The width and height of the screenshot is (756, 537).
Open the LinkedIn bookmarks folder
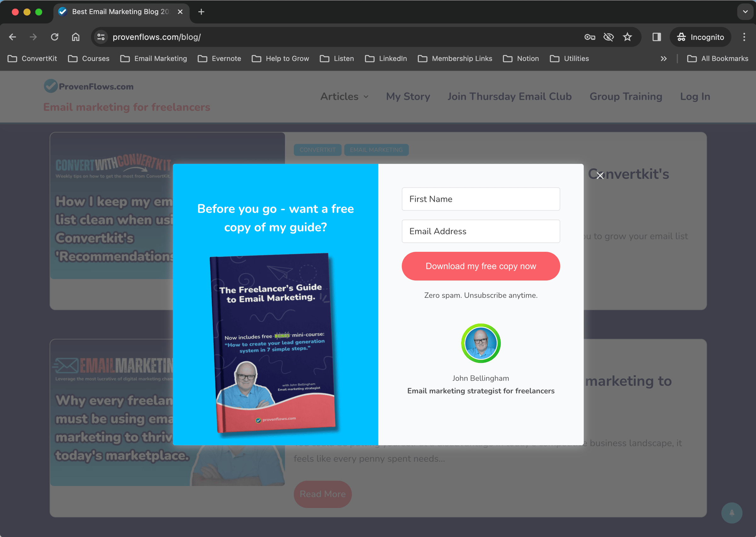386,59
